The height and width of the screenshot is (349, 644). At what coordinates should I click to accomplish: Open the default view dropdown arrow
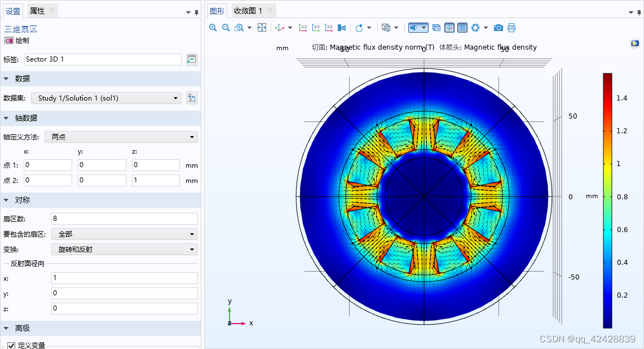[290, 28]
